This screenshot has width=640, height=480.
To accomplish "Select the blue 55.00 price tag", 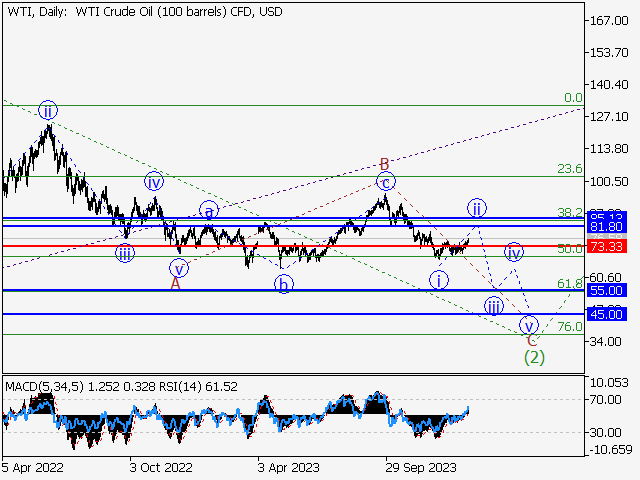I will (x=607, y=291).
